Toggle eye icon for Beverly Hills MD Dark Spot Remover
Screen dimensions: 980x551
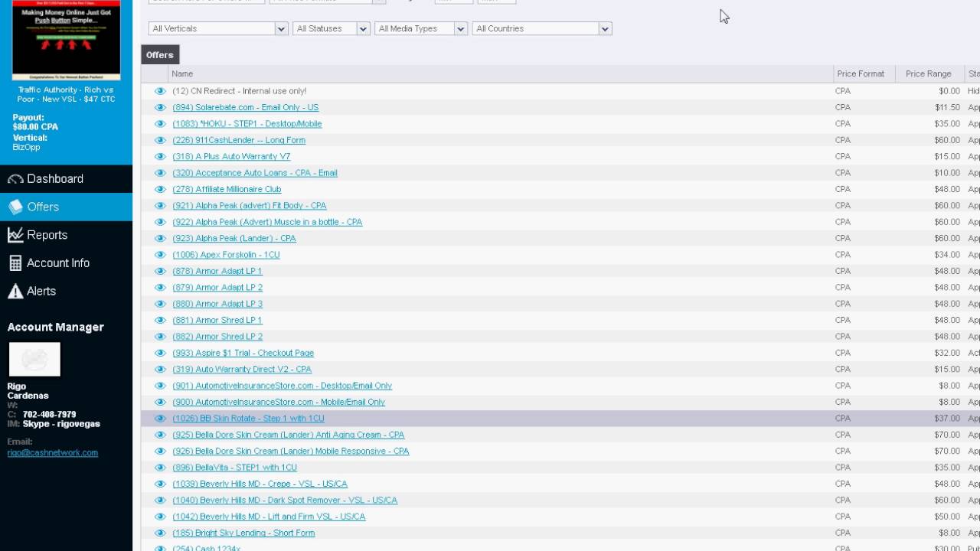pyautogui.click(x=160, y=500)
